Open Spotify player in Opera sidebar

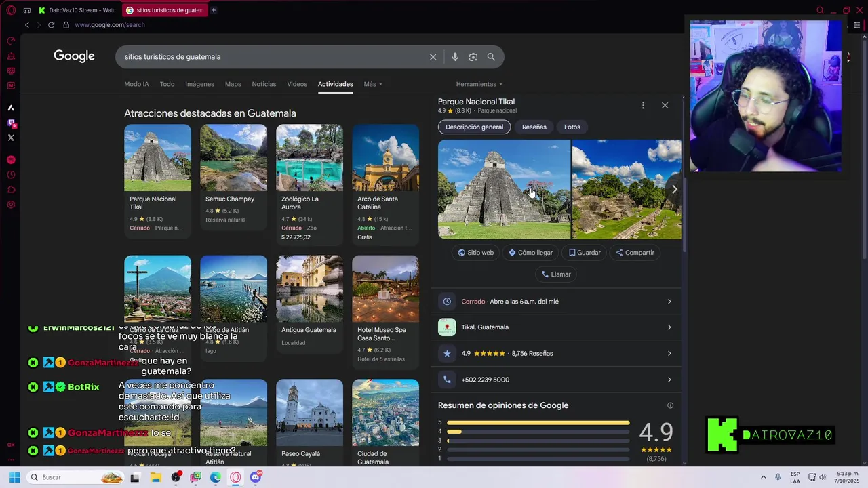11,160
